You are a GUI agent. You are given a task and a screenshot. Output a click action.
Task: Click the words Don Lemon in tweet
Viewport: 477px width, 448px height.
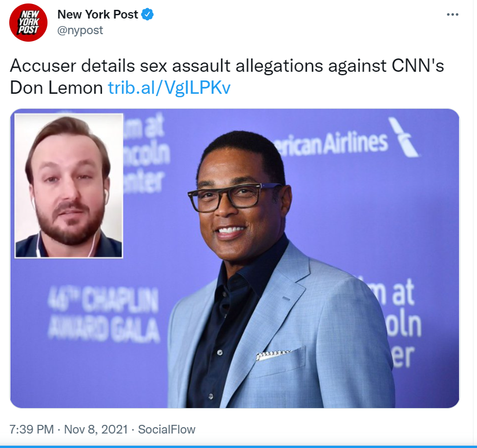(57, 88)
